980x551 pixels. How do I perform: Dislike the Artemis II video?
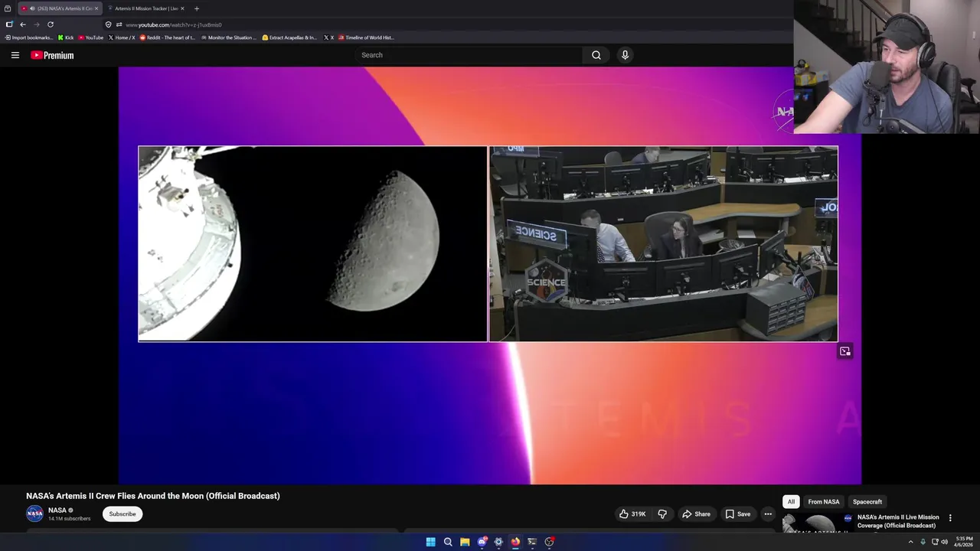662,514
